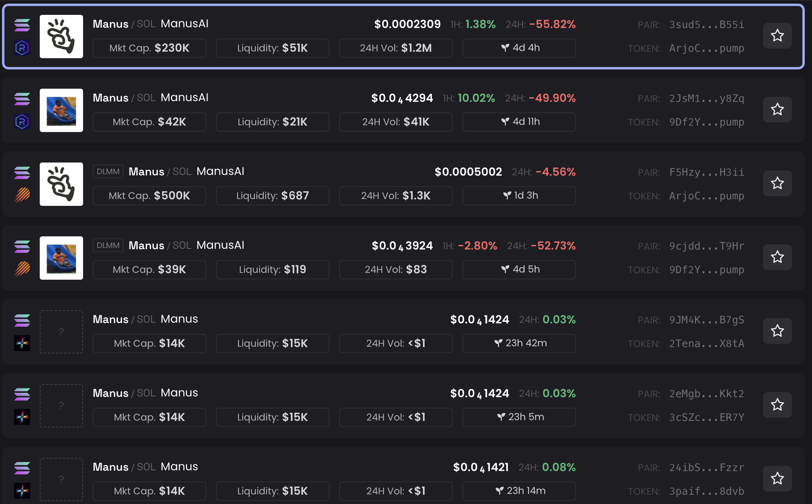Open hand logo thumbnail of first ManusAI token
The width and height of the screenshot is (812, 504).
pyautogui.click(x=61, y=37)
